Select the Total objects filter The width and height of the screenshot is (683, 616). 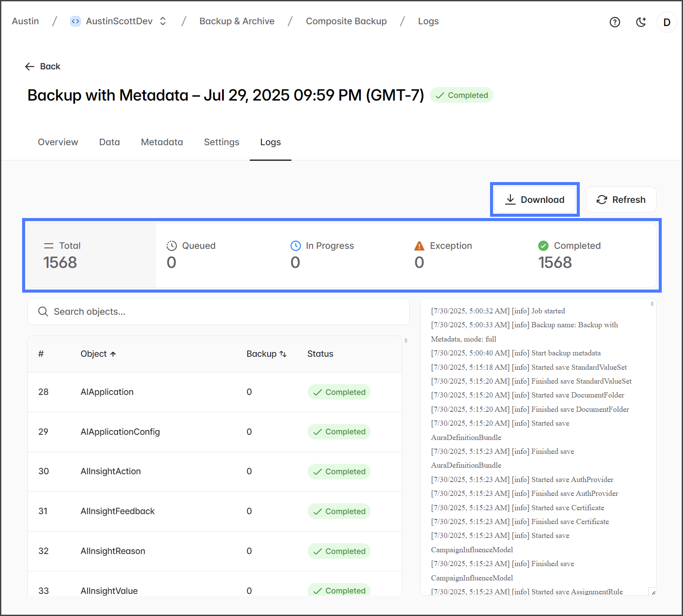point(92,255)
